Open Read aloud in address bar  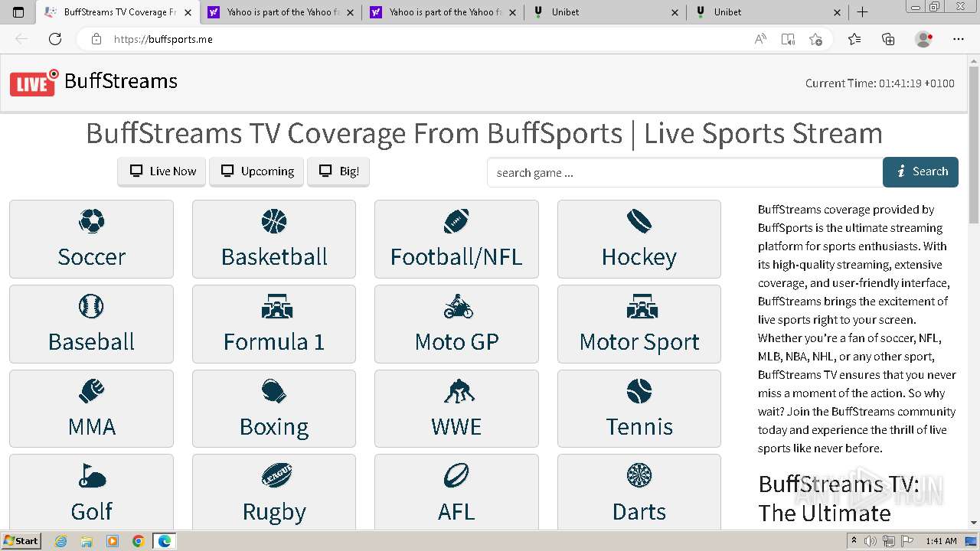[x=760, y=39]
